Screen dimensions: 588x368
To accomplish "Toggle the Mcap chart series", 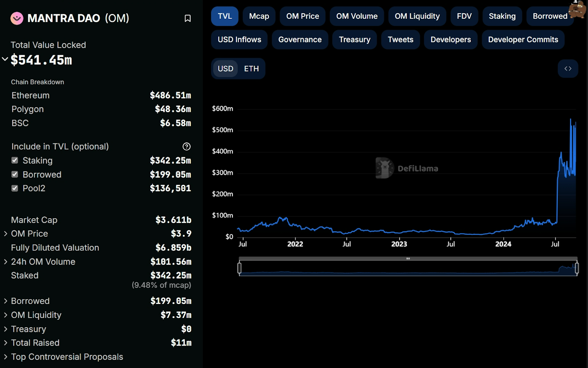I will pos(259,16).
